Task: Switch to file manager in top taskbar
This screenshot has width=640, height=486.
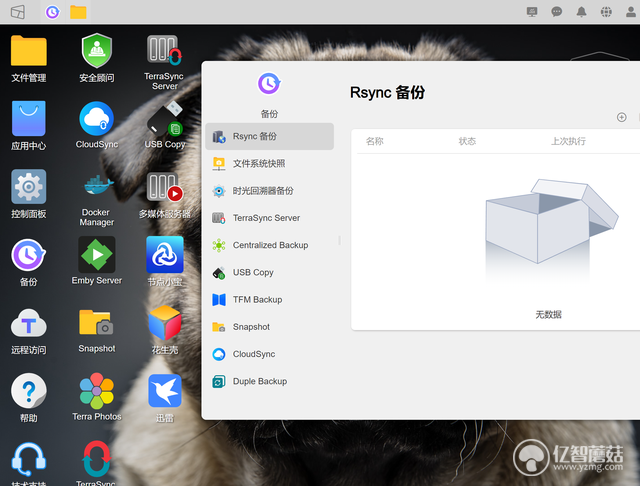Action: pyautogui.click(x=78, y=12)
